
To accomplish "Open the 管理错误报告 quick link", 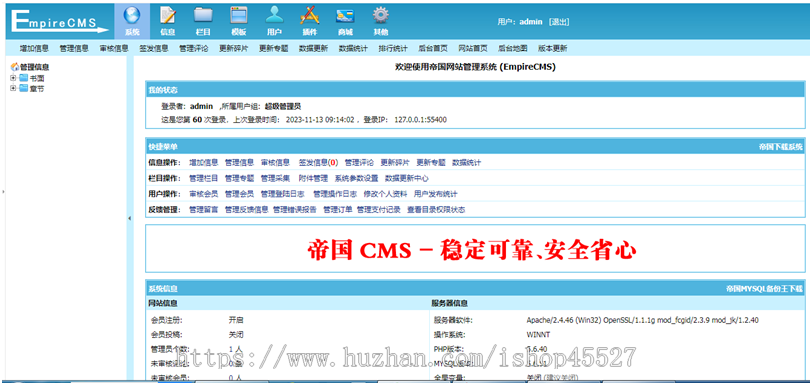I will coord(295,210).
